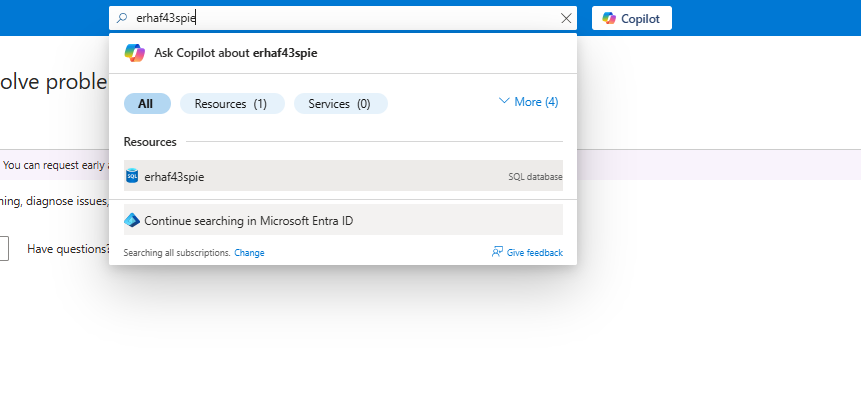This screenshot has width=861, height=407.
Task: Click the text box left of Have questions
Action: click(4, 248)
